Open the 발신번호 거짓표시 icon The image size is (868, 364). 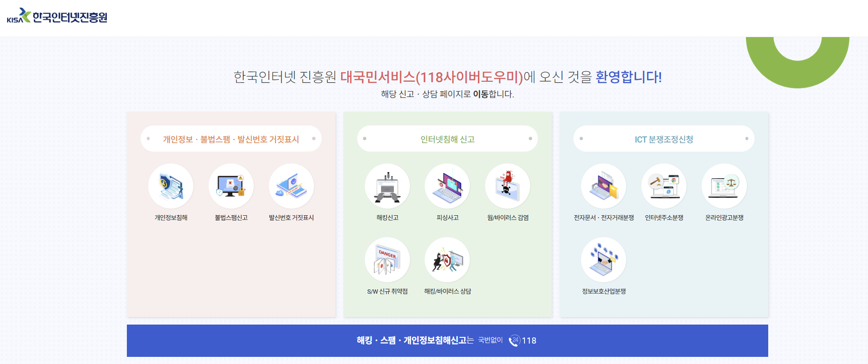click(x=292, y=186)
